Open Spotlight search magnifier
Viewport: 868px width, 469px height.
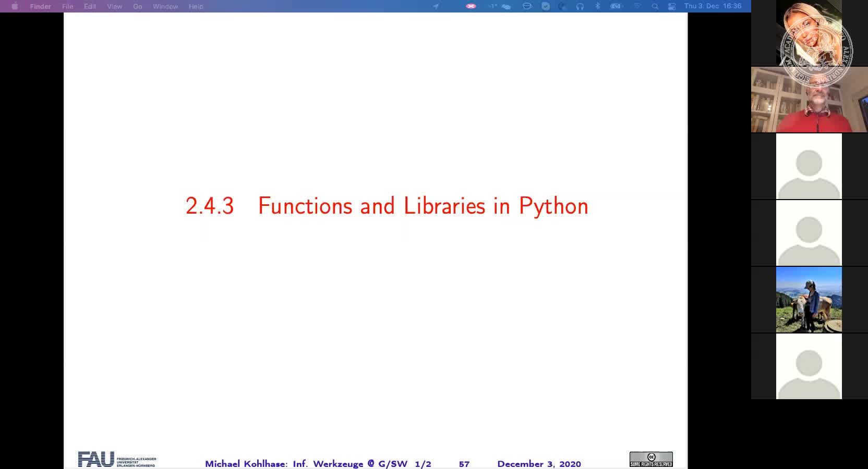point(655,6)
